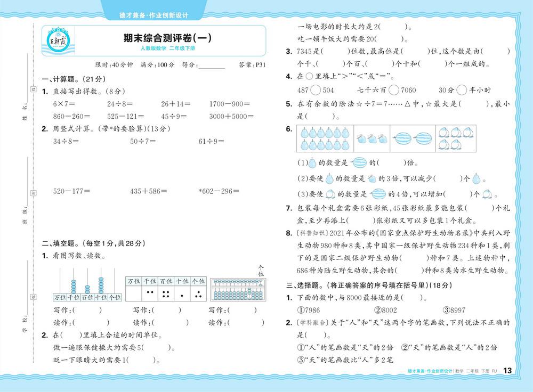Viewport: 533px width, 392px height.
Task: Click the bead counter rod diagram
Action: point(87,284)
